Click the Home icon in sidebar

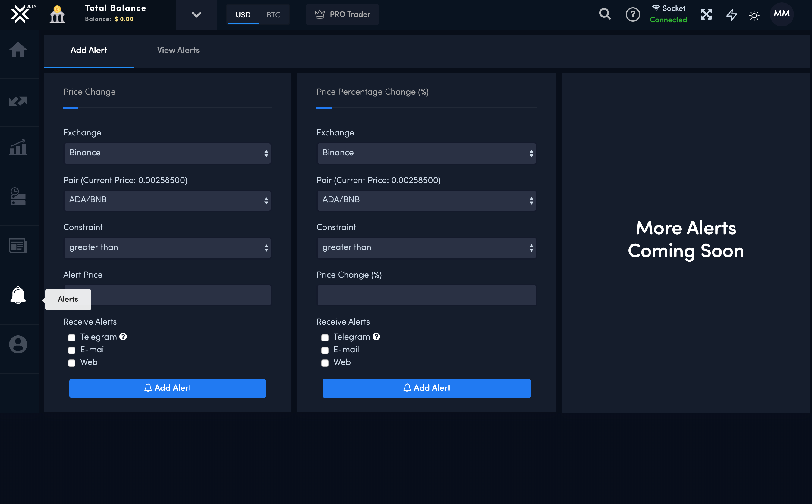point(18,50)
